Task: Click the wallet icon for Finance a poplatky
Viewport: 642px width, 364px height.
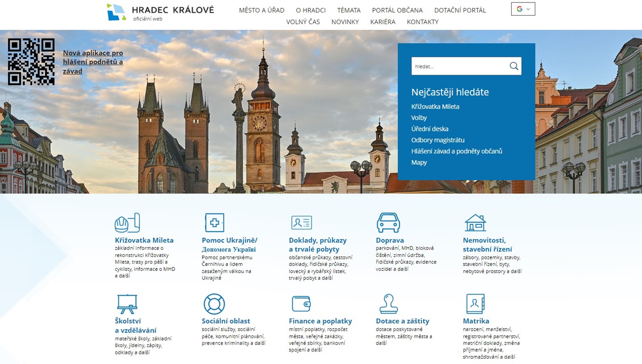Action: 301,304
